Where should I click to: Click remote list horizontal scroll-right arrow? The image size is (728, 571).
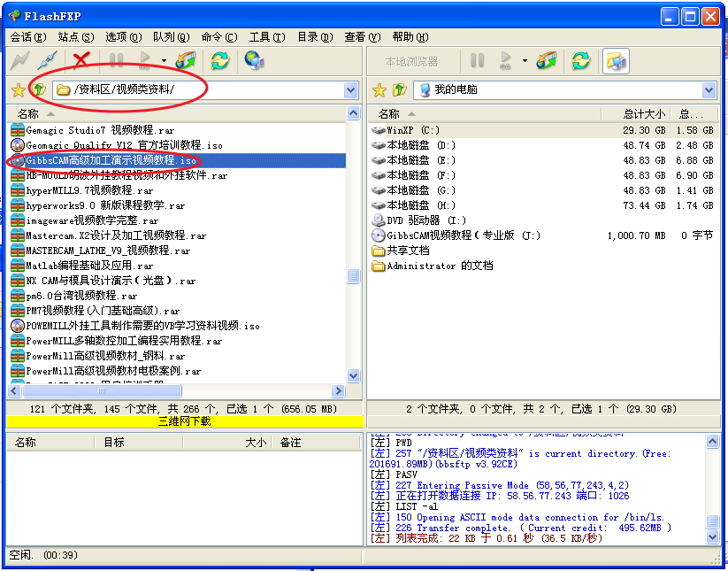click(x=339, y=390)
